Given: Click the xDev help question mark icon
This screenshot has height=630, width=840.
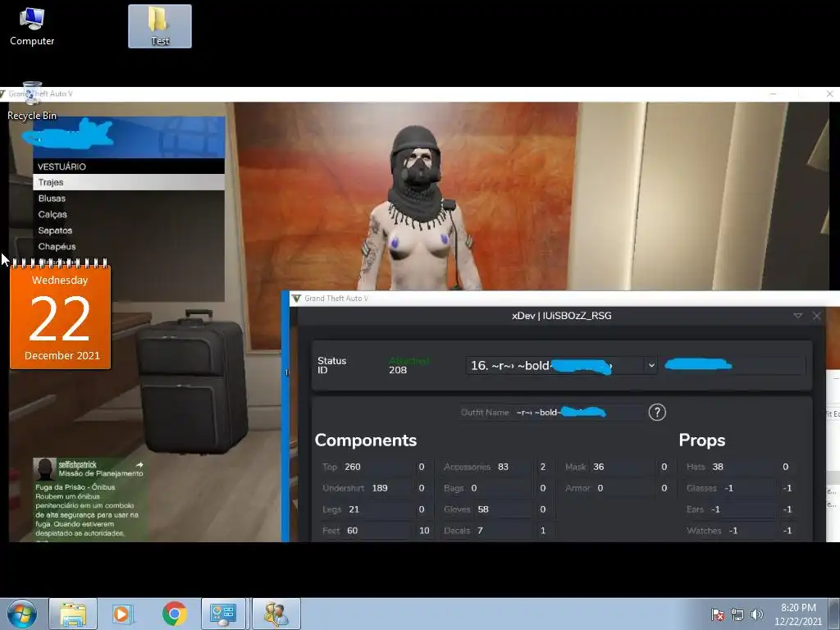Looking at the screenshot, I should pos(657,413).
